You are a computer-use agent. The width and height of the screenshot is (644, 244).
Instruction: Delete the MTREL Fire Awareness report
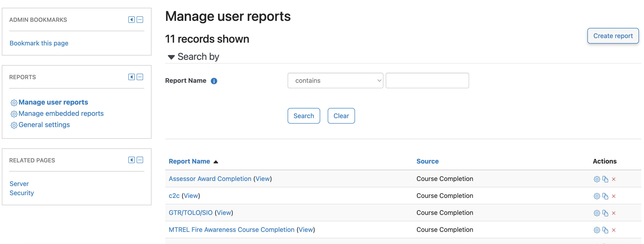pyautogui.click(x=614, y=230)
